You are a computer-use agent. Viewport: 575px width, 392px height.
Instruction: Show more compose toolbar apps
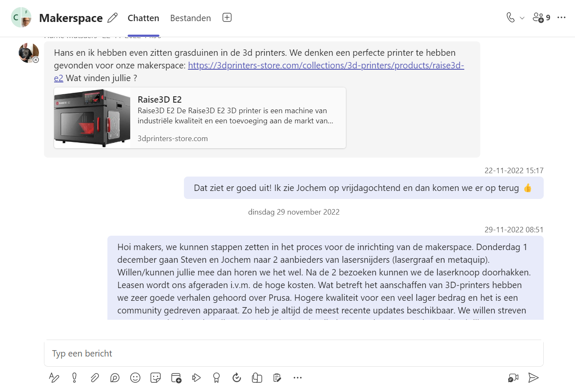point(298,378)
